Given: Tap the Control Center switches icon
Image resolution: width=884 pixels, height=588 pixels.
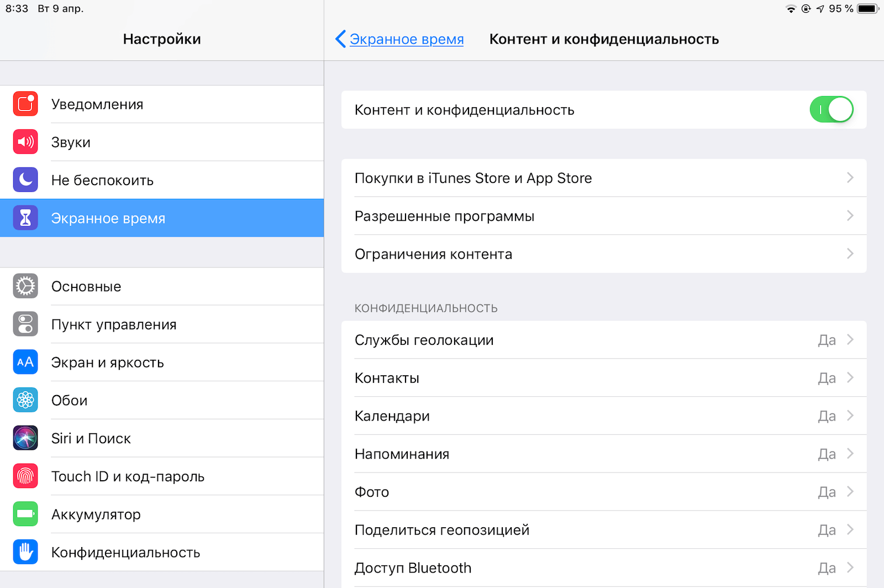Looking at the screenshot, I should click(x=25, y=324).
